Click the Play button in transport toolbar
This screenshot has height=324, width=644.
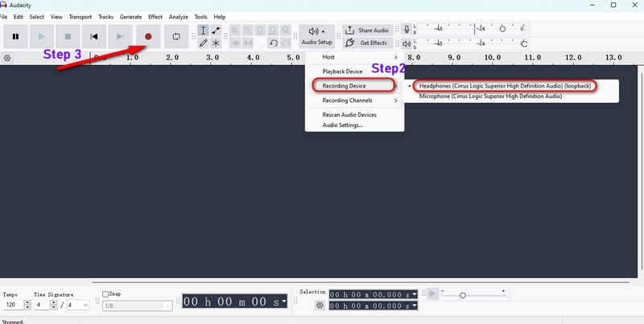coord(42,36)
